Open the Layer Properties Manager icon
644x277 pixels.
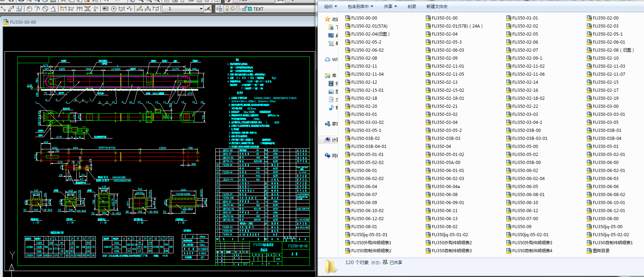[x=219, y=9]
